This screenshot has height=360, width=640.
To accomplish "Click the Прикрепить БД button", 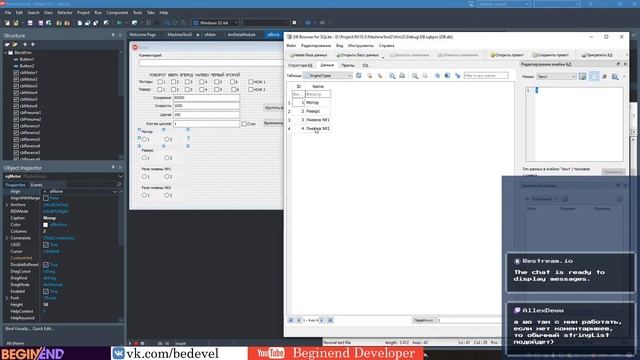I will point(597,55).
